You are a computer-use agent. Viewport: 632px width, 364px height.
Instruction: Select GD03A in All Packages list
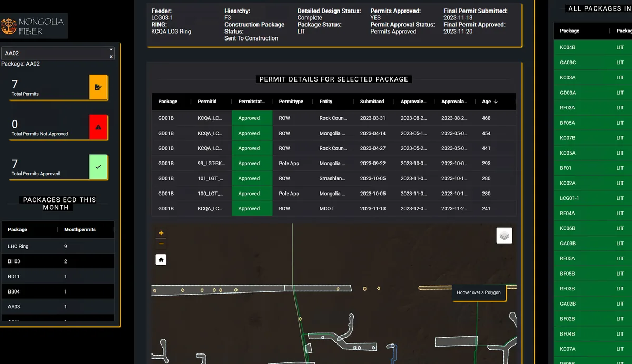click(592, 93)
